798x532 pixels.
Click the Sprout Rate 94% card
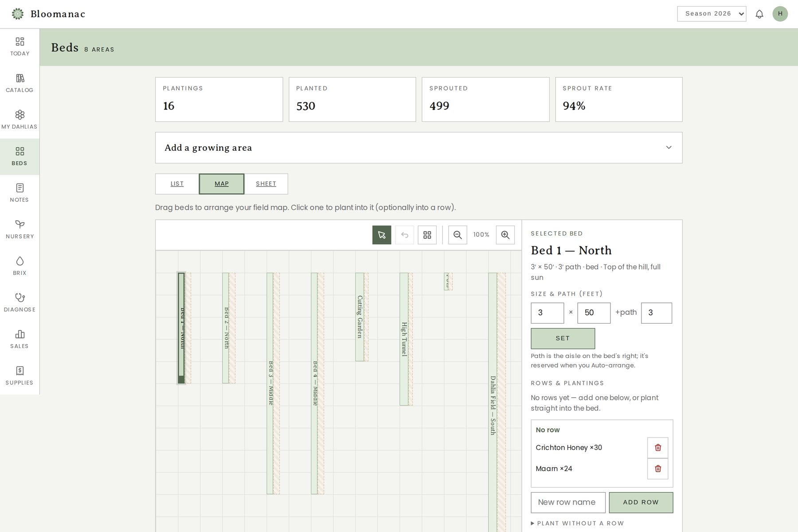619,99
